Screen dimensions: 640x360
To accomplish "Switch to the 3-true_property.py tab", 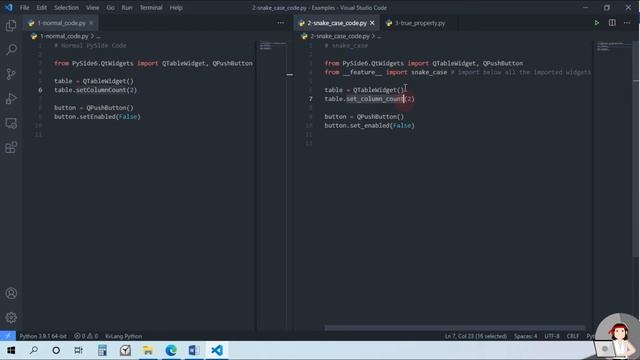I will pyautogui.click(x=420, y=23).
